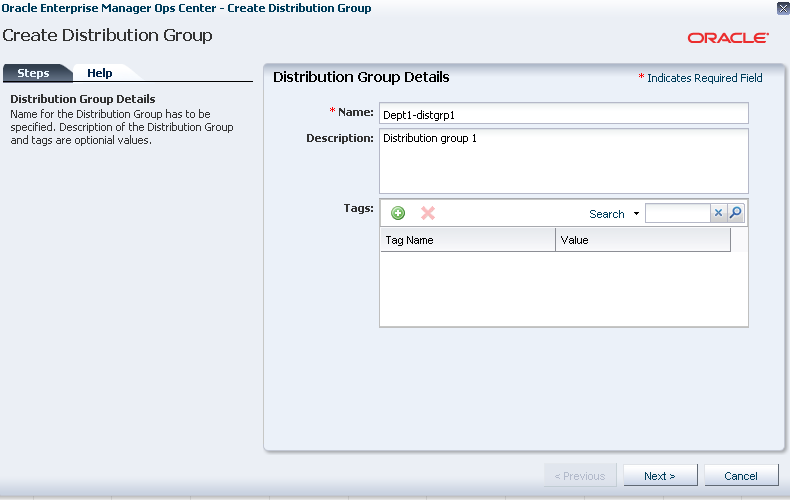Click the green Add tag icon

(x=398, y=213)
